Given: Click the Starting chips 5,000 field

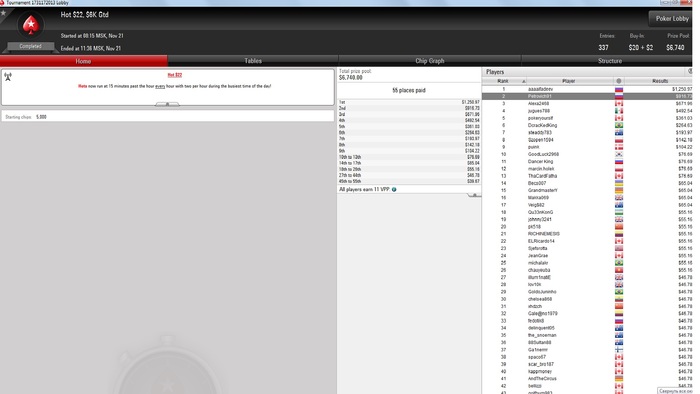Looking at the screenshot, I should [x=167, y=117].
